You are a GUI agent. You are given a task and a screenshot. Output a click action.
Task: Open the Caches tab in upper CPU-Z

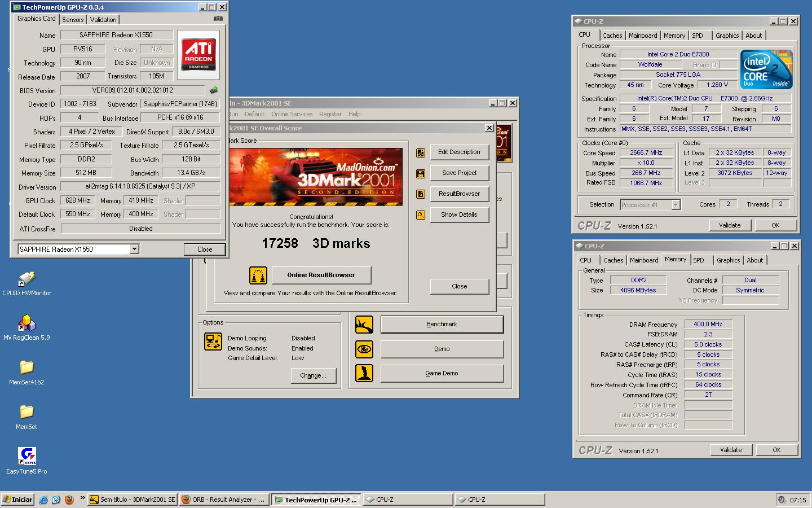612,36
